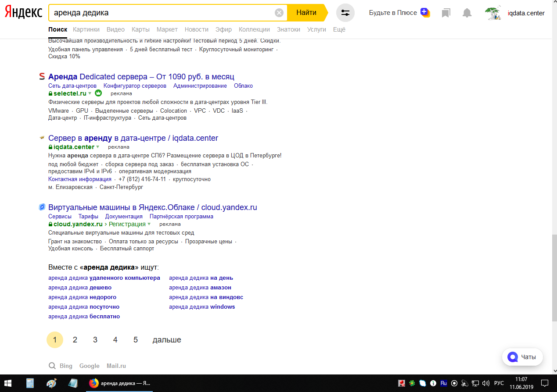Open Сервер в аренду в дата-центре link
This screenshot has height=392, width=557.
pos(133,138)
